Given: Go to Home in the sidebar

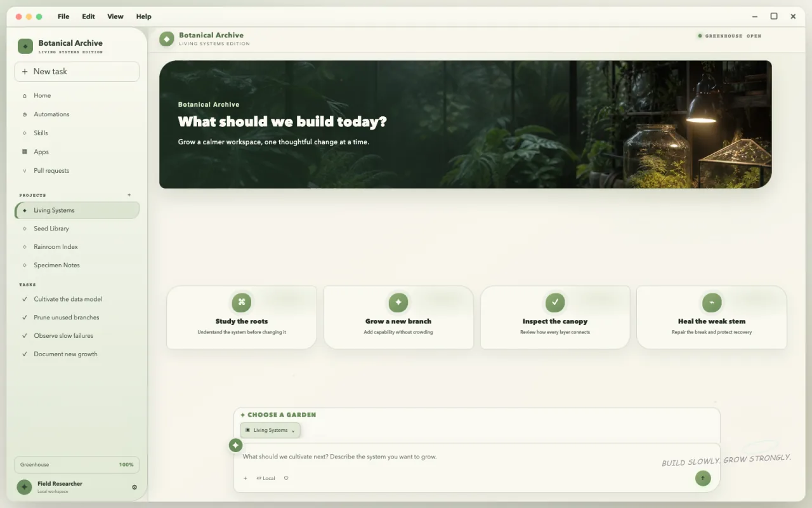Looking at the screenshot, I should pos(77,95).
